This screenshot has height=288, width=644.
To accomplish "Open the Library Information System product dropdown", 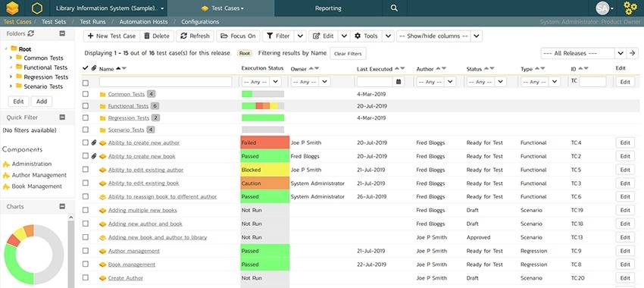I will (110, 8).
